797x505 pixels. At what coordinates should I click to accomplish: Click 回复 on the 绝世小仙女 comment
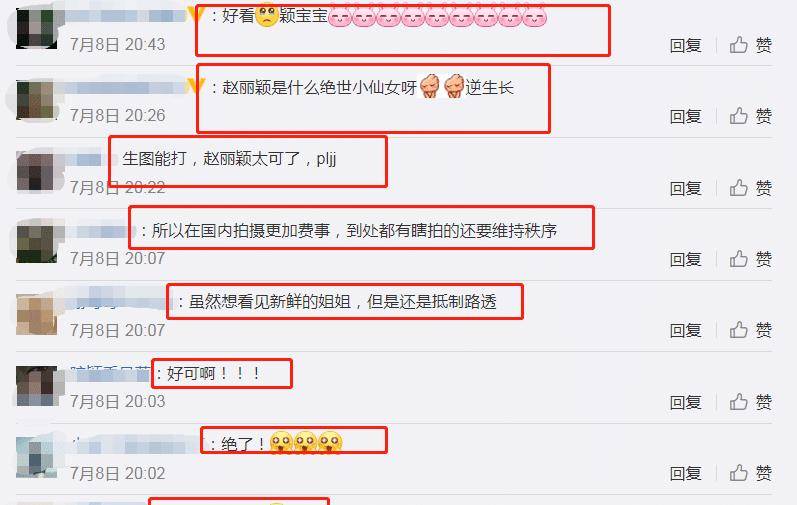(685, 117)
